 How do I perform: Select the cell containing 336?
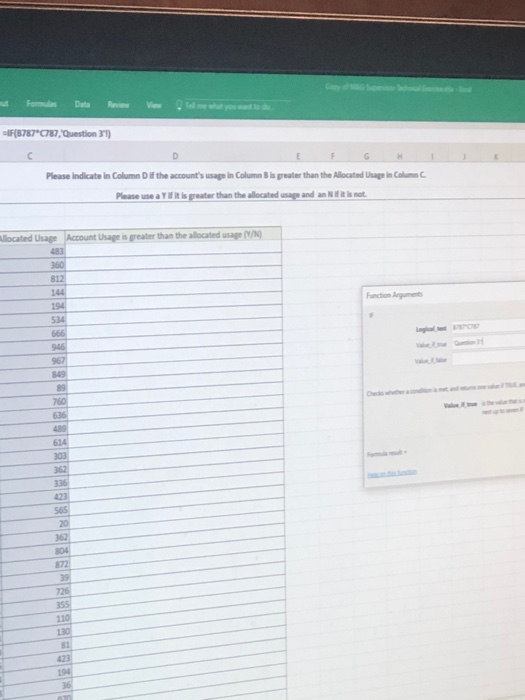(32, 483)
